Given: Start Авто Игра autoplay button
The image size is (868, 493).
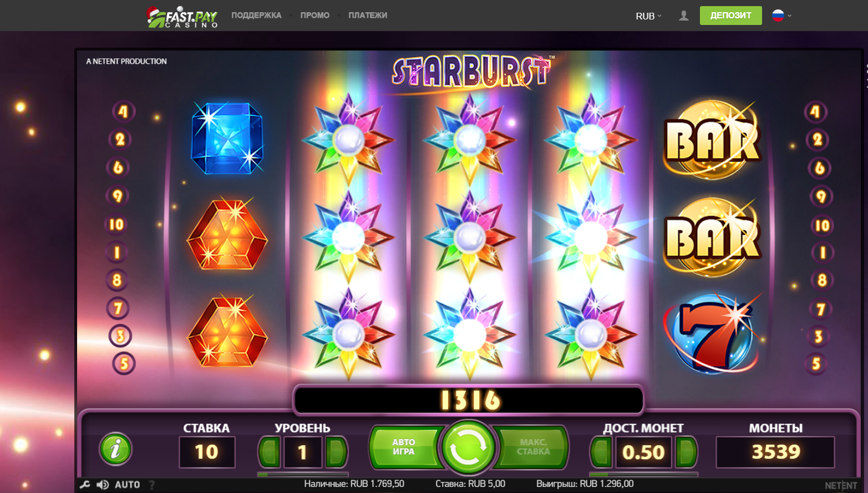Looking at the screenshot, I should pos(405,447).
